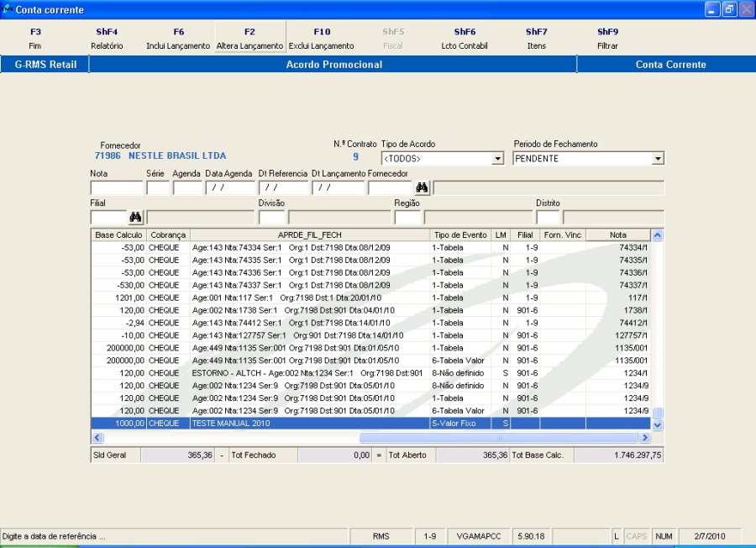
Task: Click the horizontal scroll right arrow
Action: pos(644,438)
